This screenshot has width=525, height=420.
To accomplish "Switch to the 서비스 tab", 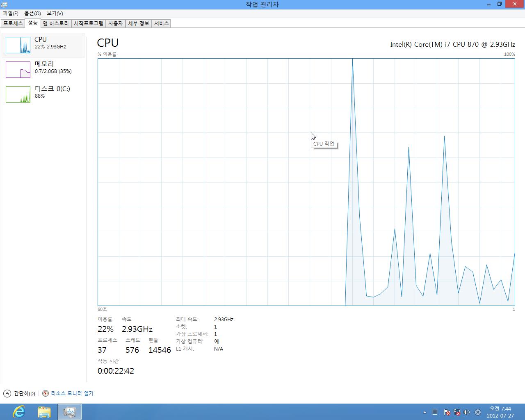I will pos(161,23).
